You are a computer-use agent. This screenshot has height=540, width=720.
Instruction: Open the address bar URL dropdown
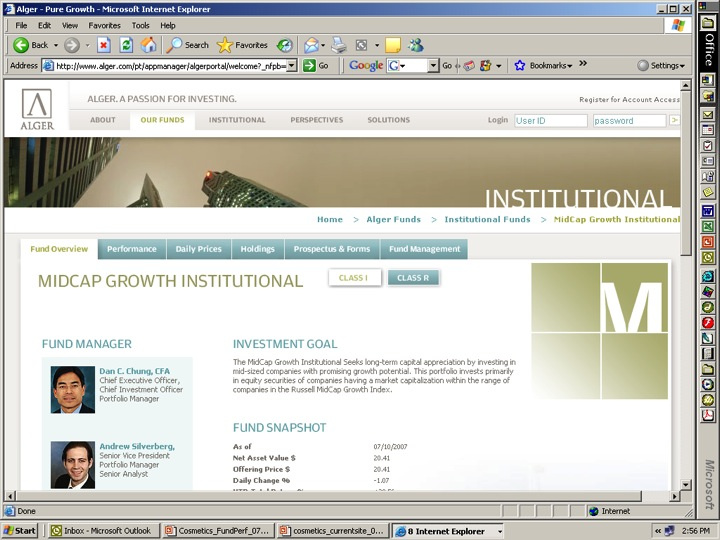pos(292,66)
